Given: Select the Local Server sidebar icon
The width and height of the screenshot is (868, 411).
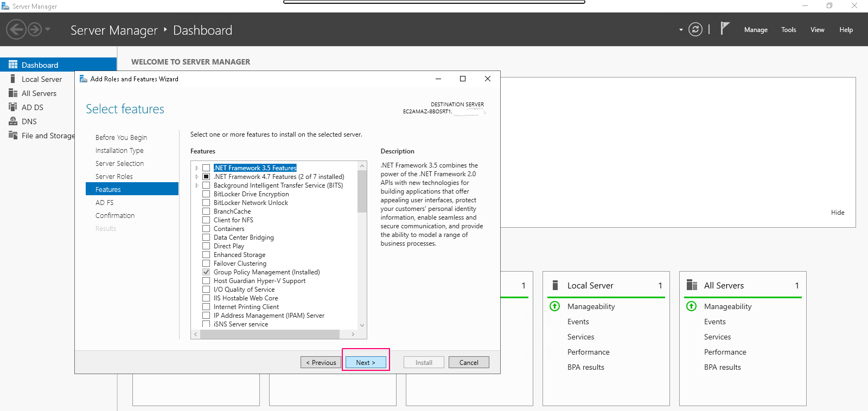Looking at the screenshot, I should click(13, 79).
